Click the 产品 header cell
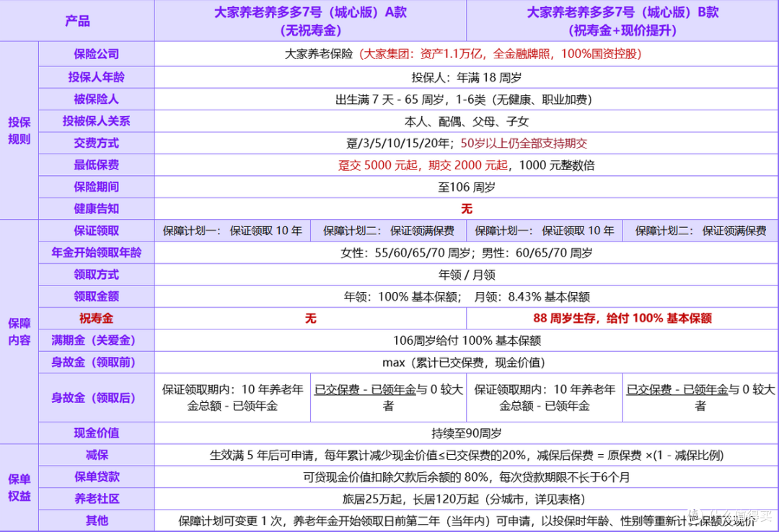This screenshot has width=779, height=532. [x=77, y=21]
